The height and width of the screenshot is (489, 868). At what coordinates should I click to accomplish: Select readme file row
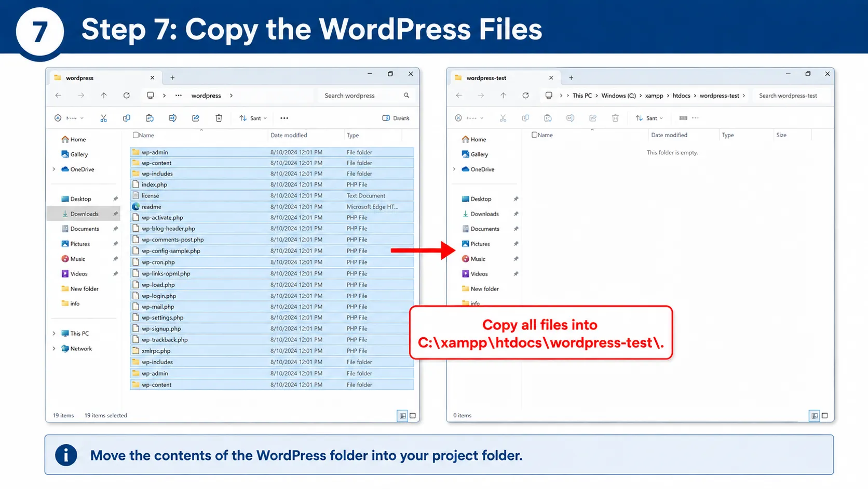(x=272, y=207)
